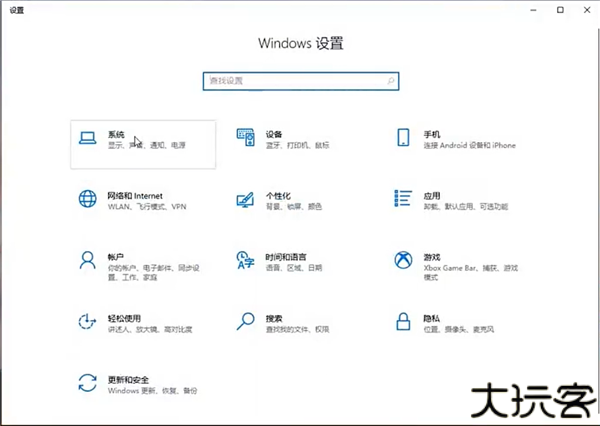Click the 时间和语言 heading
This screenshot has width=600, height=426.
286,257
